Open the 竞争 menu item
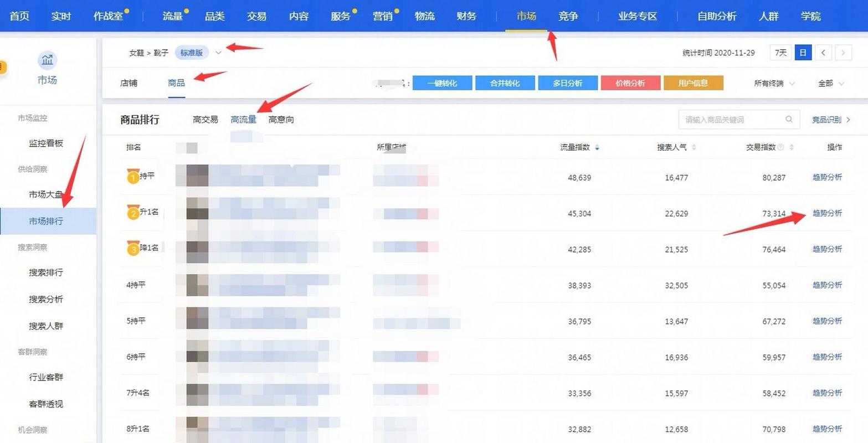The image size is (868, 443). [568, 16]
